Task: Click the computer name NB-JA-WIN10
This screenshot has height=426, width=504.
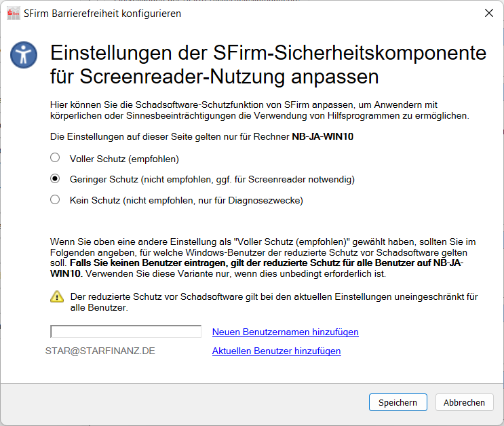Action: pos(322,136)
